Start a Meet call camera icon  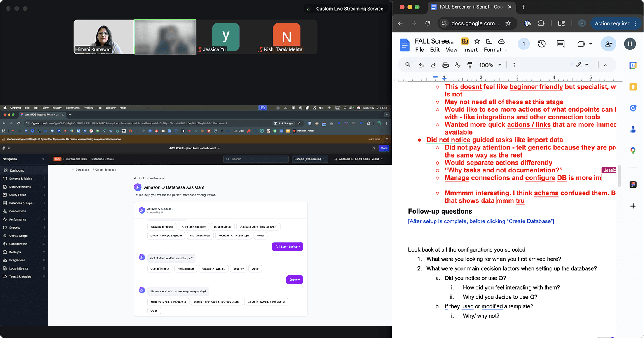[581, 44]
